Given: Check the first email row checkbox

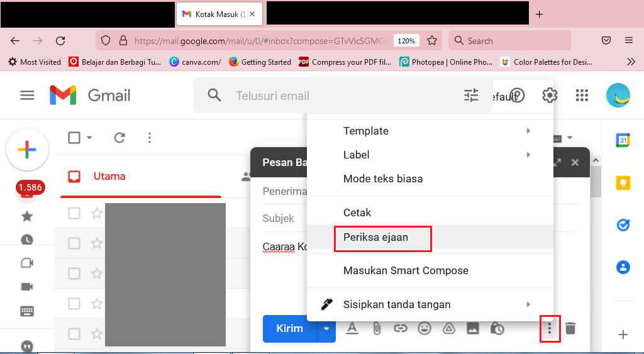Looking at the screenshot, I should coord(74,214).
